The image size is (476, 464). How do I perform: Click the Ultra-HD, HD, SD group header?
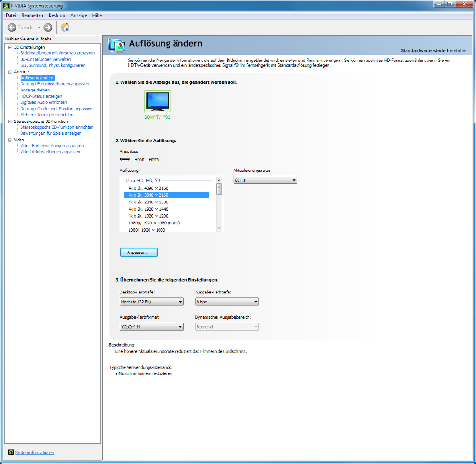coord(143,181)
